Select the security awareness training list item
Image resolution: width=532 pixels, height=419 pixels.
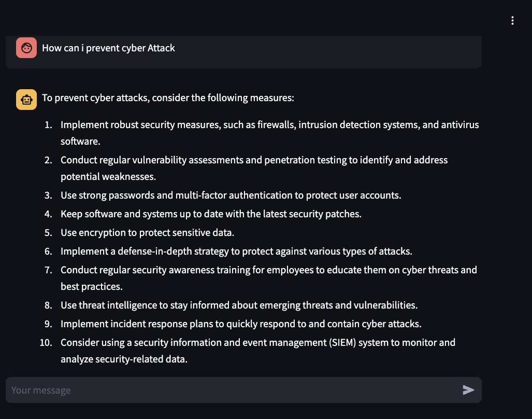click(268, 270)
